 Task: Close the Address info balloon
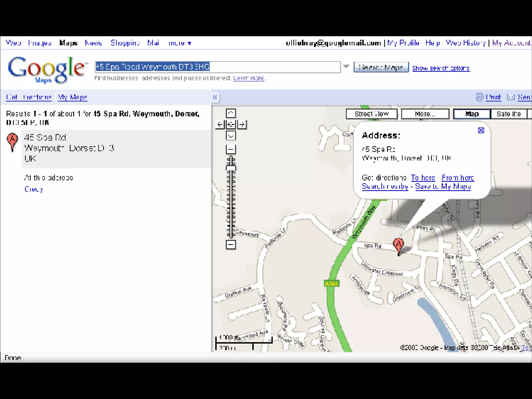[x=481, y=130]
